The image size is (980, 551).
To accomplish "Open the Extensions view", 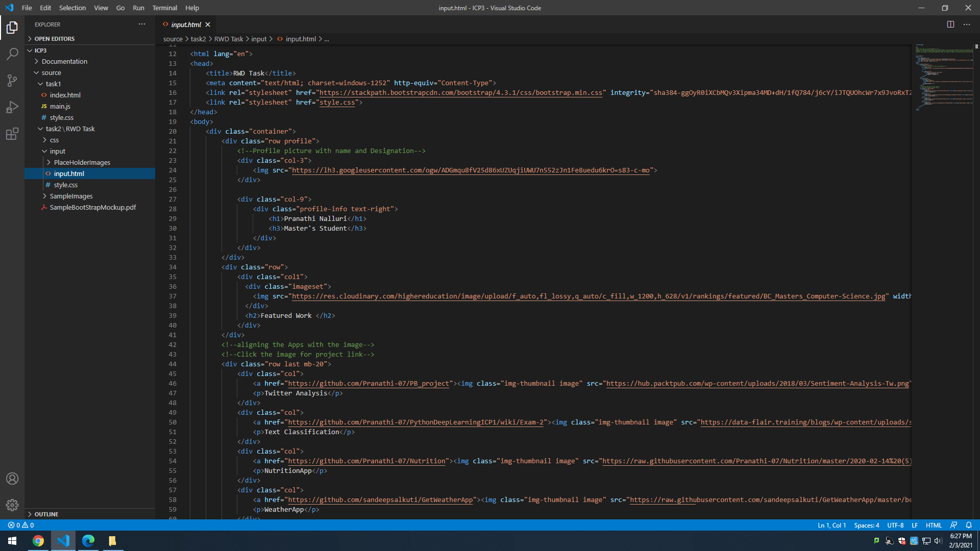I will click(x=12, y=134).
